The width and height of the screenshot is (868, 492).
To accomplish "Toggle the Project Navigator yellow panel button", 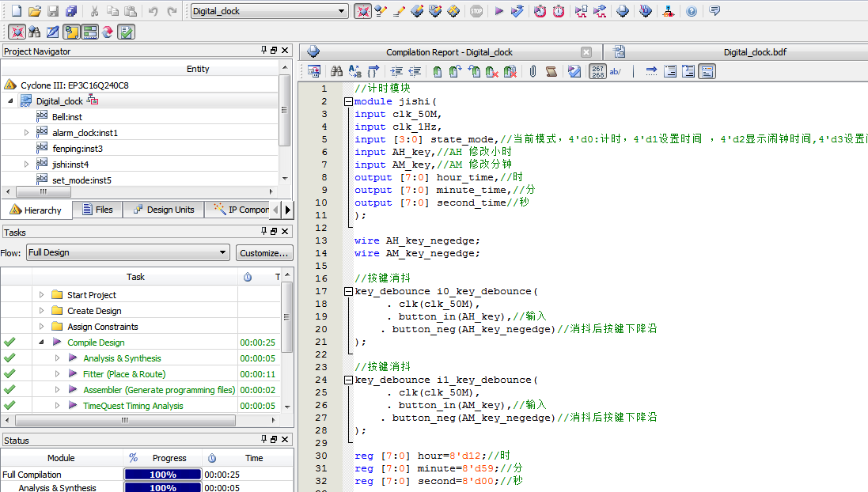I will pyautogui.click(x=71, y=32).
